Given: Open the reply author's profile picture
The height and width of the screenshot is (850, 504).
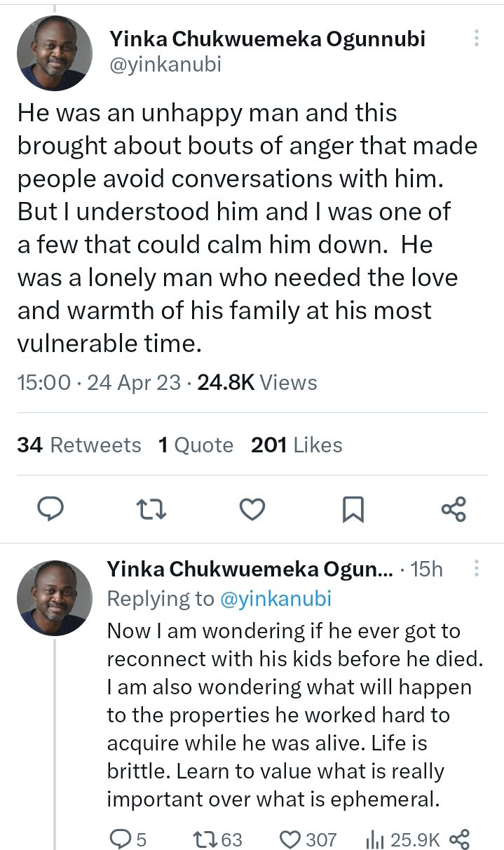Looking at the screenshot, I should click(x=54, y=598).
